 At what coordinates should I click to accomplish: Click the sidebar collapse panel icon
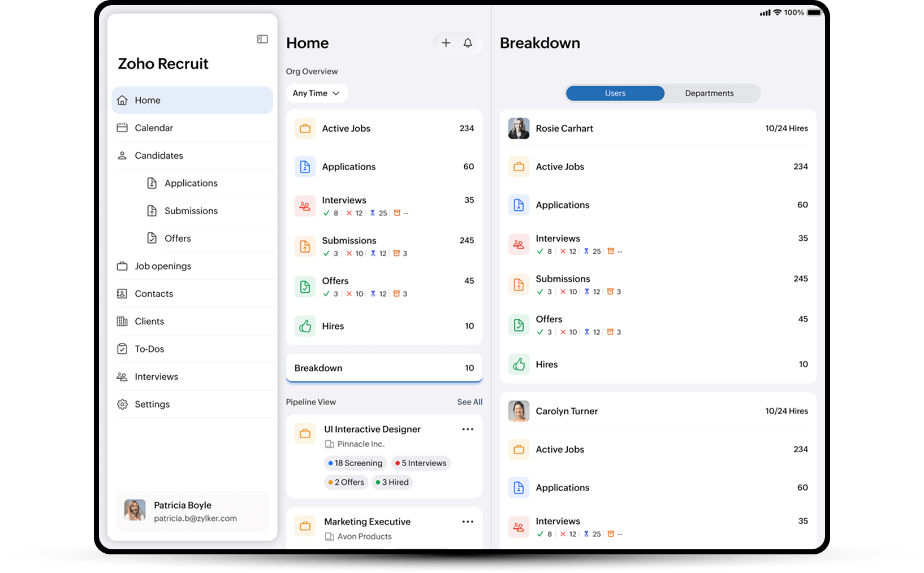pyautogui.click(x=262, y=39)
